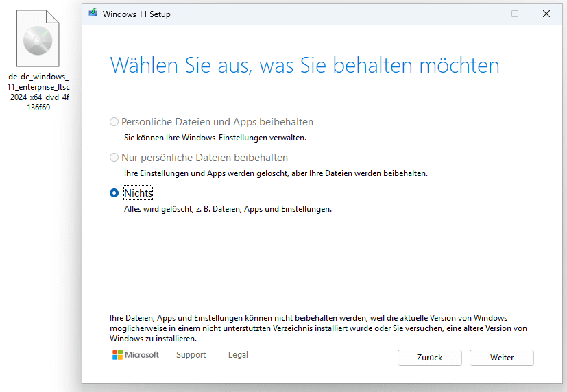The width and height of the screenshot is (567, 392).
Task: Close the Windows 11 Setup window
Action: pyautogui.click(x=546, y=14)
